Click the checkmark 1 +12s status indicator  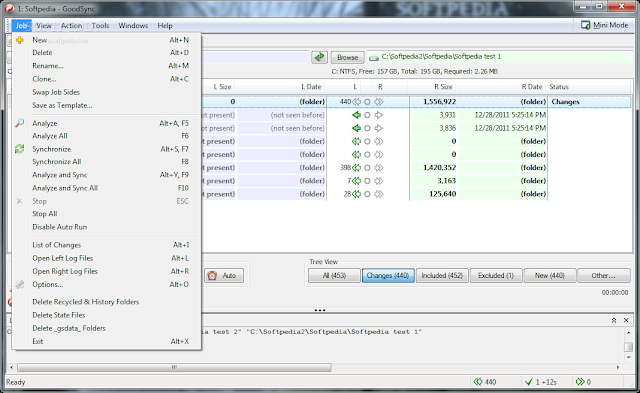pyautogui.click(x=541, y=382)
